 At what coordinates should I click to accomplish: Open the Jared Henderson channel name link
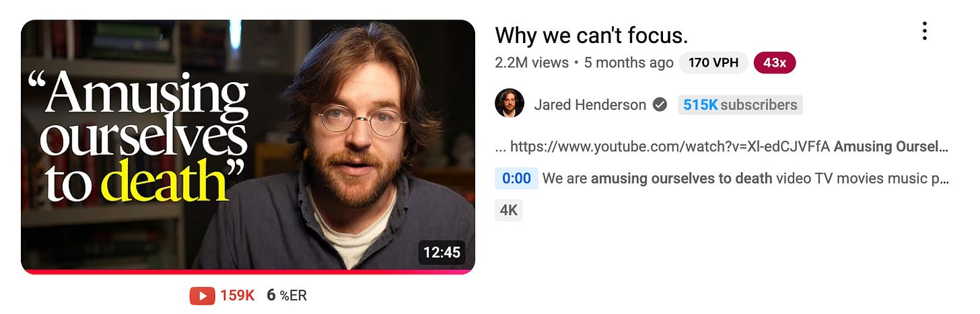[x=590, y=105]
